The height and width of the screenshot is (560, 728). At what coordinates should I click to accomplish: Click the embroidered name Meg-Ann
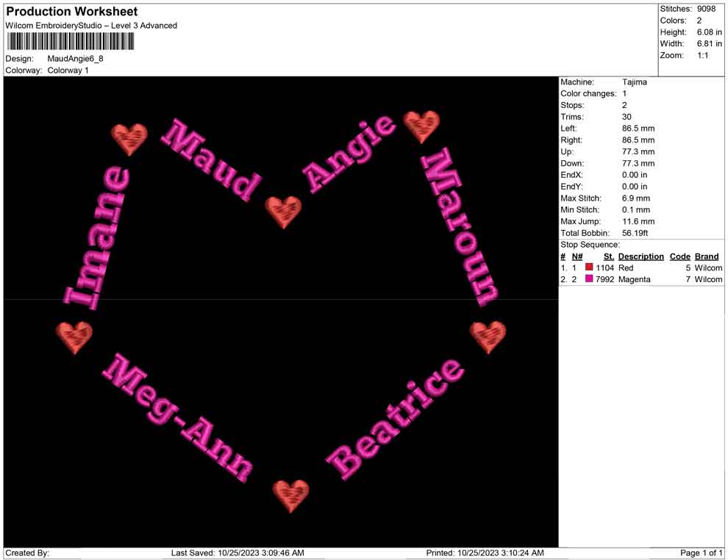pyautogui.click(x=178, y=417)
